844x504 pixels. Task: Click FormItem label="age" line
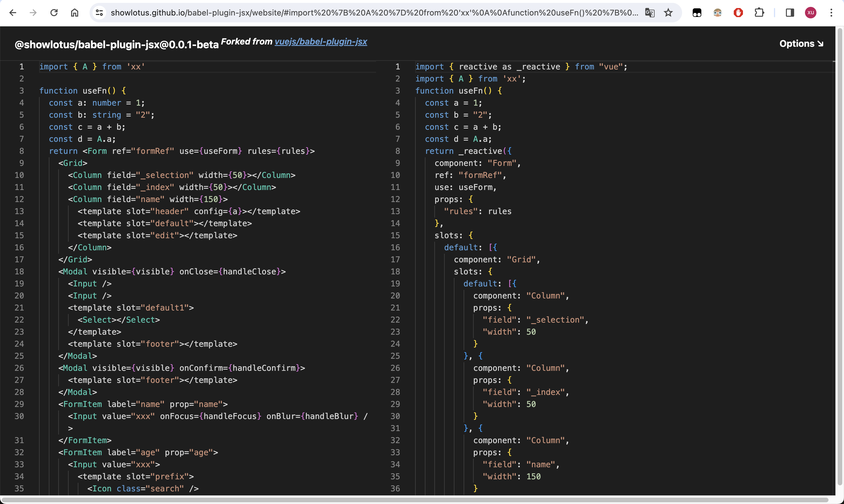click(x=138, y=452)
